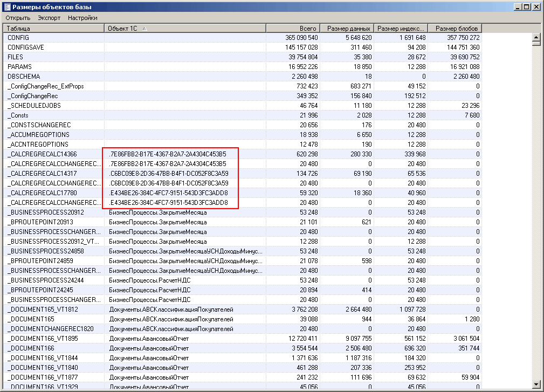Image resolution: width=544 pixels, height=392 pixels.
Task: Select the _ConfigChangeRec row
Action: tap(243, 96)
